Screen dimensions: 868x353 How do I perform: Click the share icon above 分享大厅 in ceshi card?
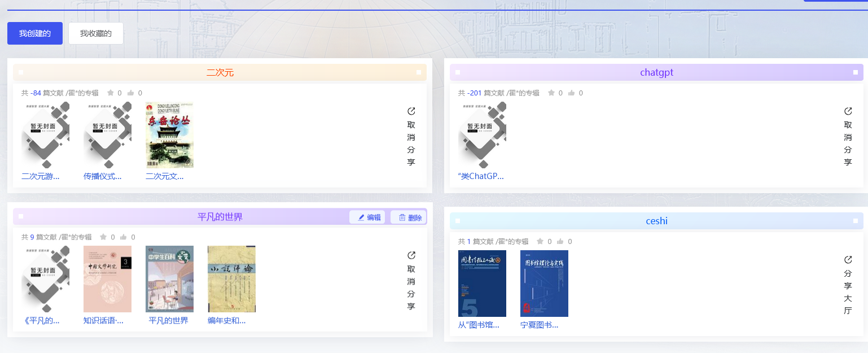coord(848,260)
